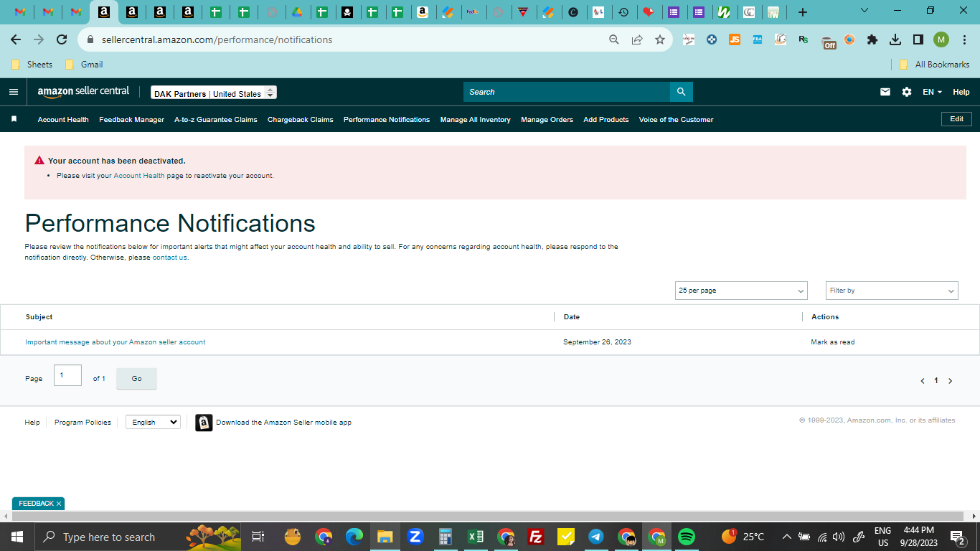Viewport: 980px width, 551px height.
Task: Click the share page icon in address bar
Action: (x=637, y=39)
